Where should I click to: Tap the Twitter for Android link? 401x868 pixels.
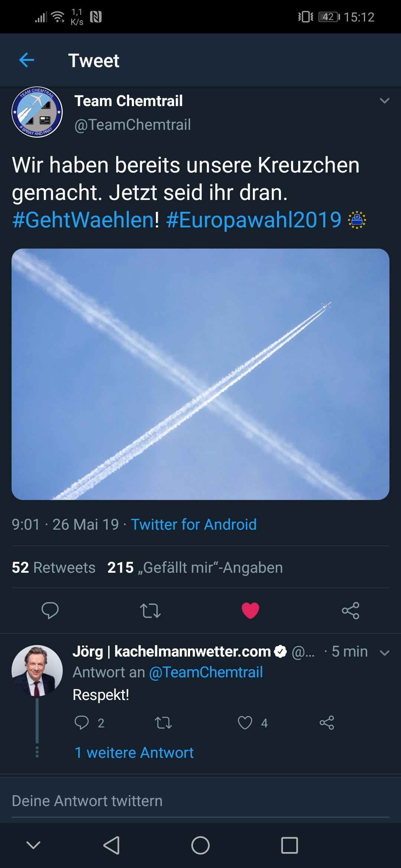point(193,525)
